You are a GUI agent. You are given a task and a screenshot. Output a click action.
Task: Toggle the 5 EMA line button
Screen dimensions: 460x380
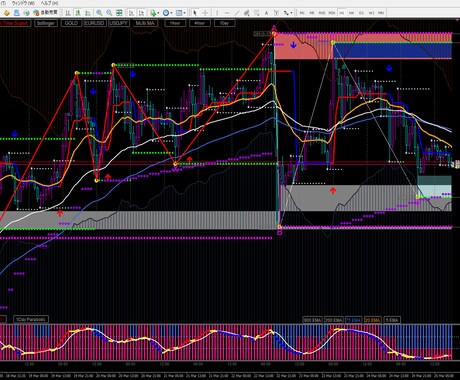pos(392,320)
